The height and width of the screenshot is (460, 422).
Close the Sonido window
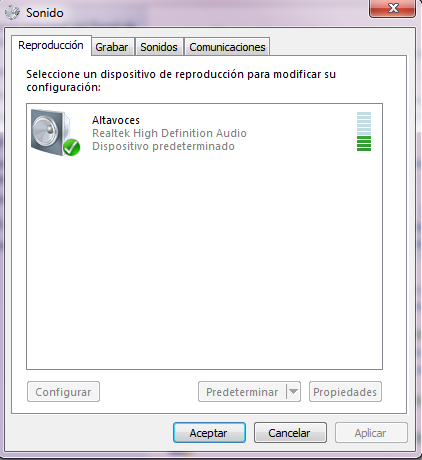(393, 8)
